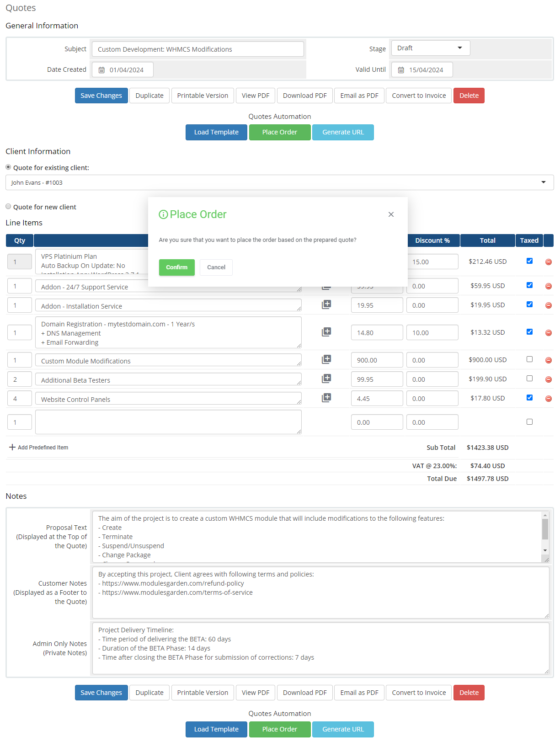560x742 pixels.
Task: Remove the VPS Platinium Plan line item
Action: pos(548,262)
